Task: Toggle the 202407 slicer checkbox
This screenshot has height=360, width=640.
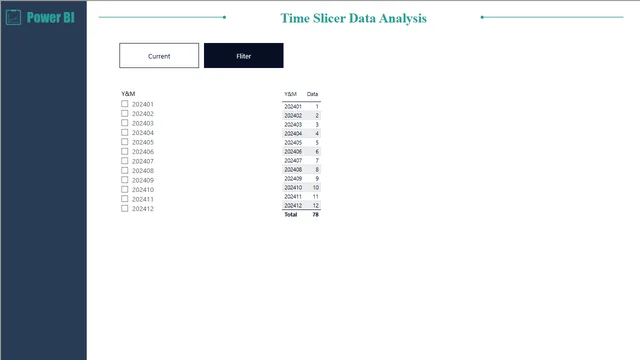Action: click(x=124, y=161)
